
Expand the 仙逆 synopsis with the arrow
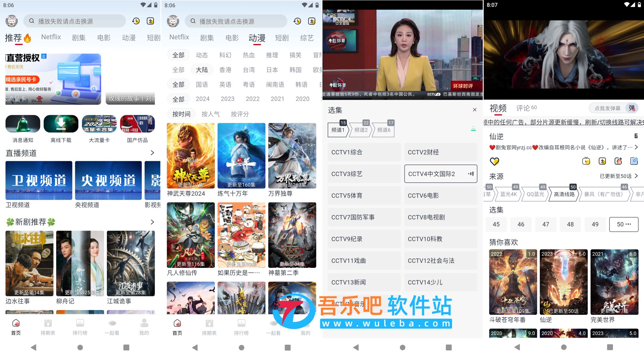click(636, 147)
